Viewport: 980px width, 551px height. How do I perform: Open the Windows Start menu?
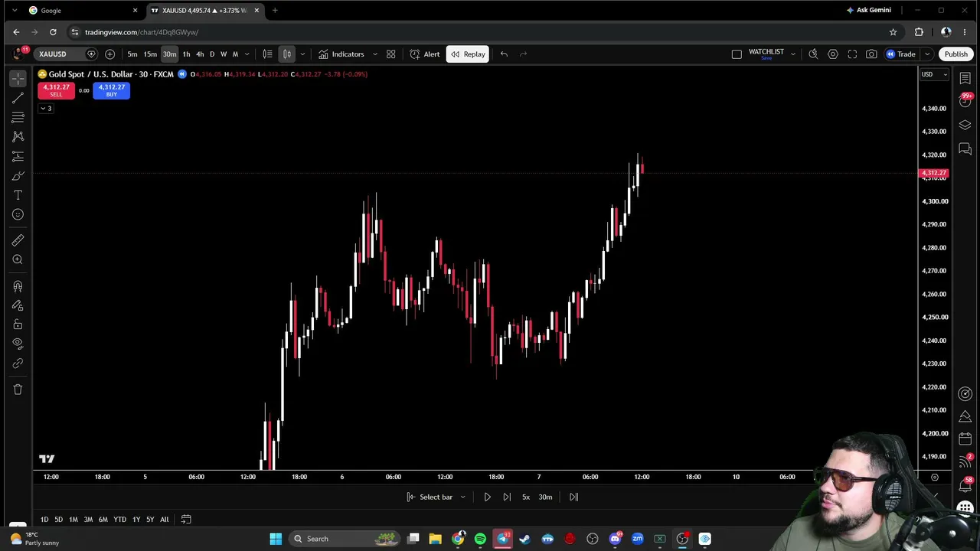[x=276, y=539]
